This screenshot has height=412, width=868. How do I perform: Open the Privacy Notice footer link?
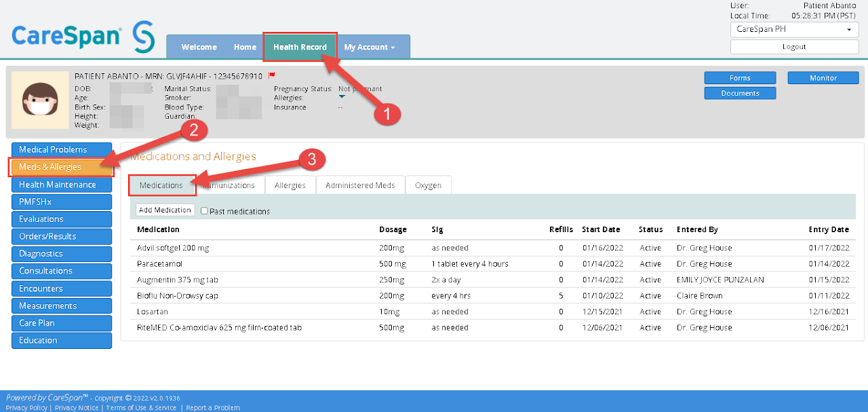(x=77, y=407)
